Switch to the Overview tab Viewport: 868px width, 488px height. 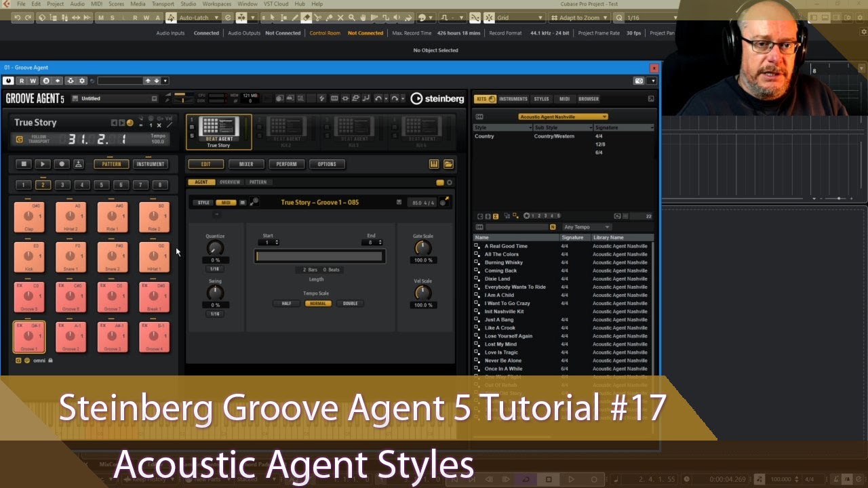click(x=230, y=182)
